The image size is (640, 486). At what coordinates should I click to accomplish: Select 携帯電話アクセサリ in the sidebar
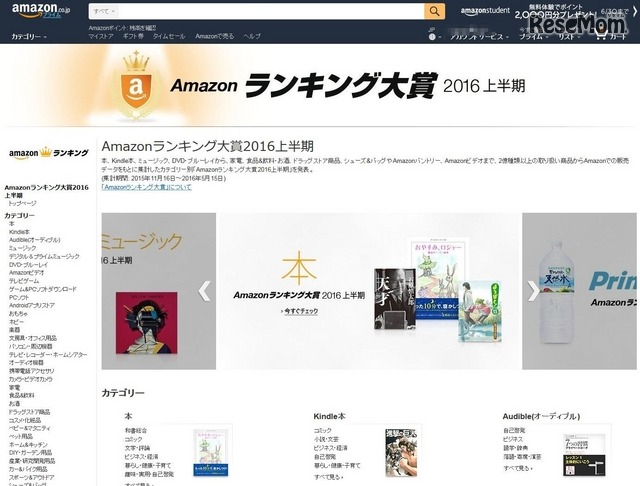coord(31,371)
